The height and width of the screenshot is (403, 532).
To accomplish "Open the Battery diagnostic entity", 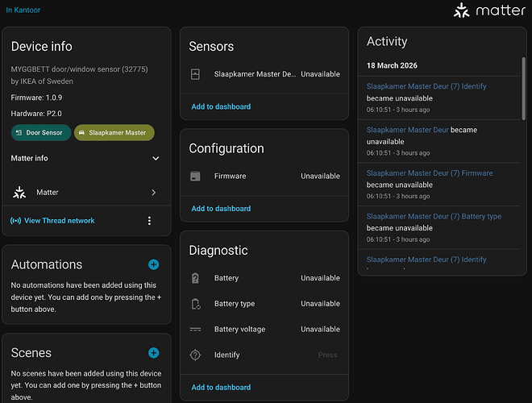I will 264,278.
